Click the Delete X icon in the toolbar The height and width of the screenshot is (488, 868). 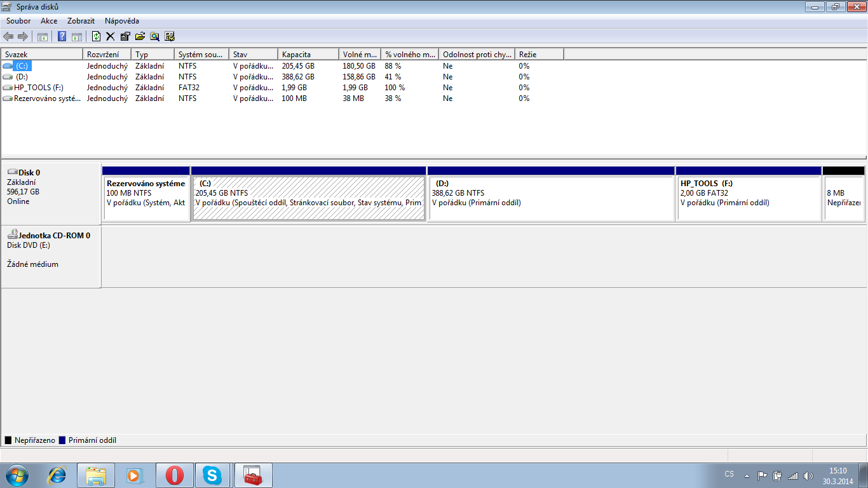[111, 36]
